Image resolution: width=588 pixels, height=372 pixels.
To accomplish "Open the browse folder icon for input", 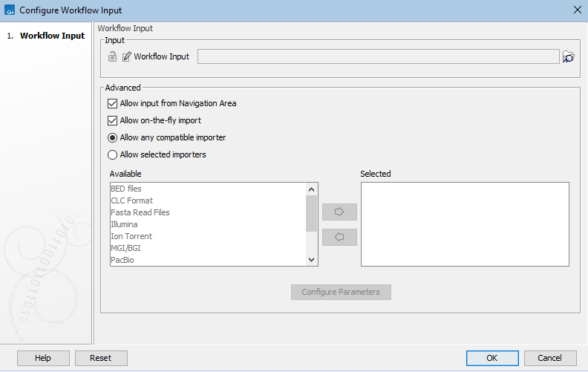I will 569,57.
